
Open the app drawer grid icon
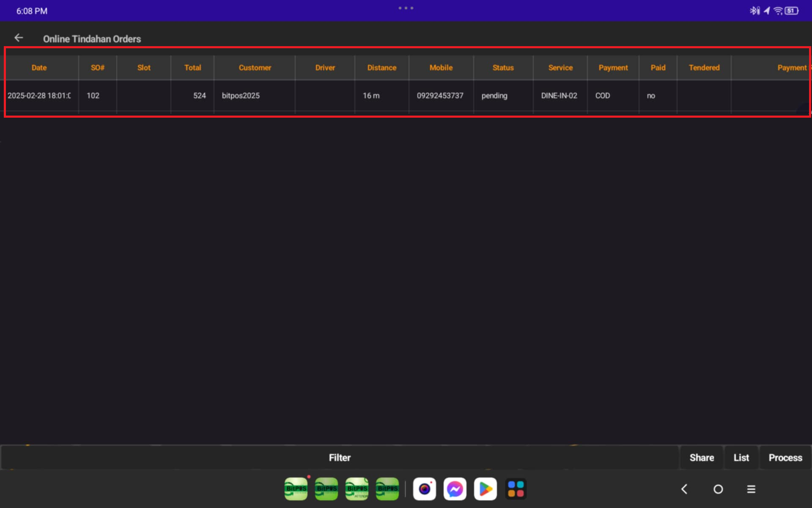click(516, 489)
